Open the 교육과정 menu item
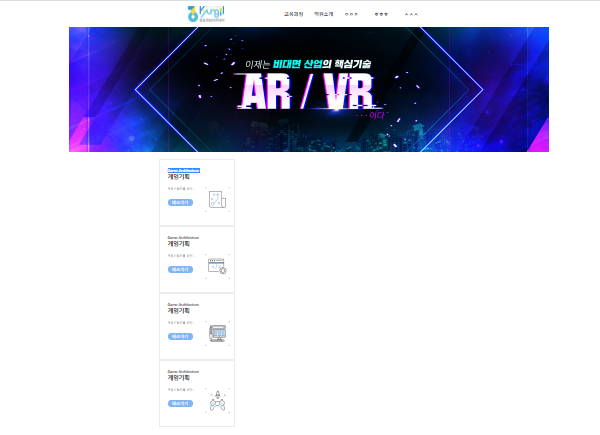This screenshot has height=435, width=600. pyautogui.click(x=293, y=14)
